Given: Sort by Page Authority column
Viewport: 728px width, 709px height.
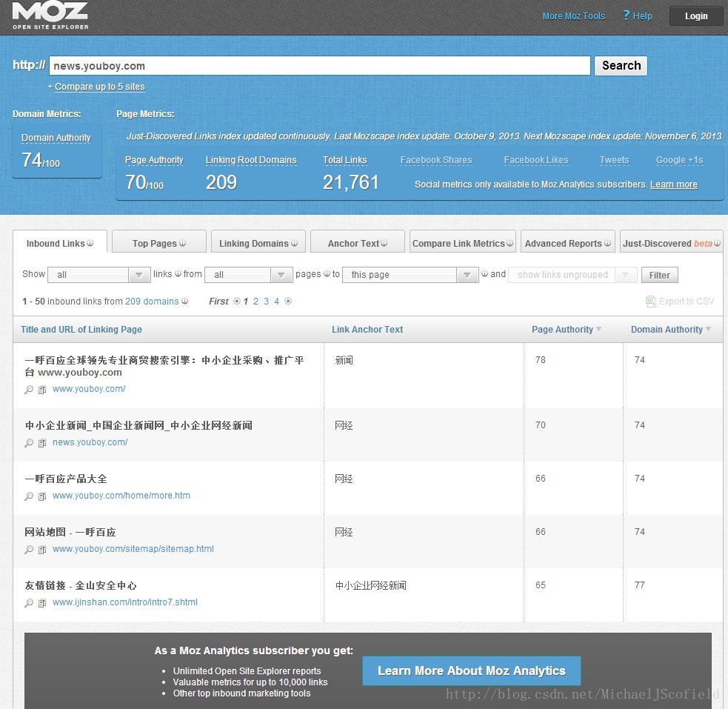Looking at the screenshot, I should [x=567, y=329].
